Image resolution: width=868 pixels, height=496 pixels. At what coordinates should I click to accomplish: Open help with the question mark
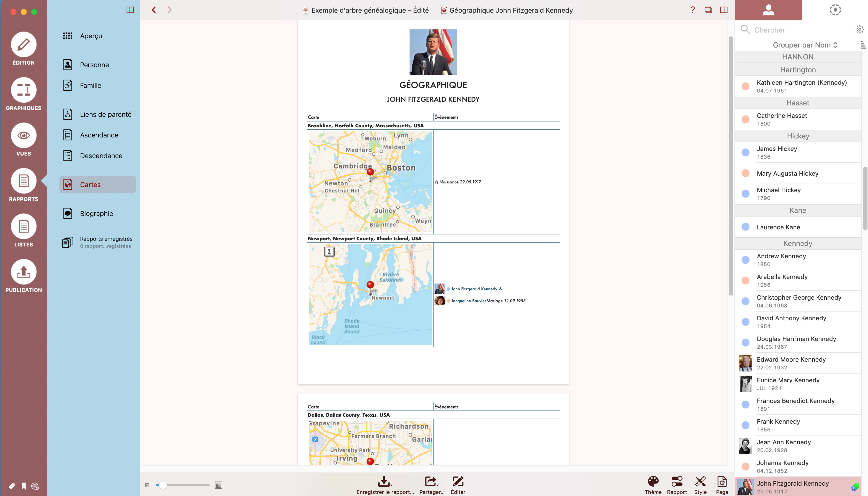coord(693,10)
